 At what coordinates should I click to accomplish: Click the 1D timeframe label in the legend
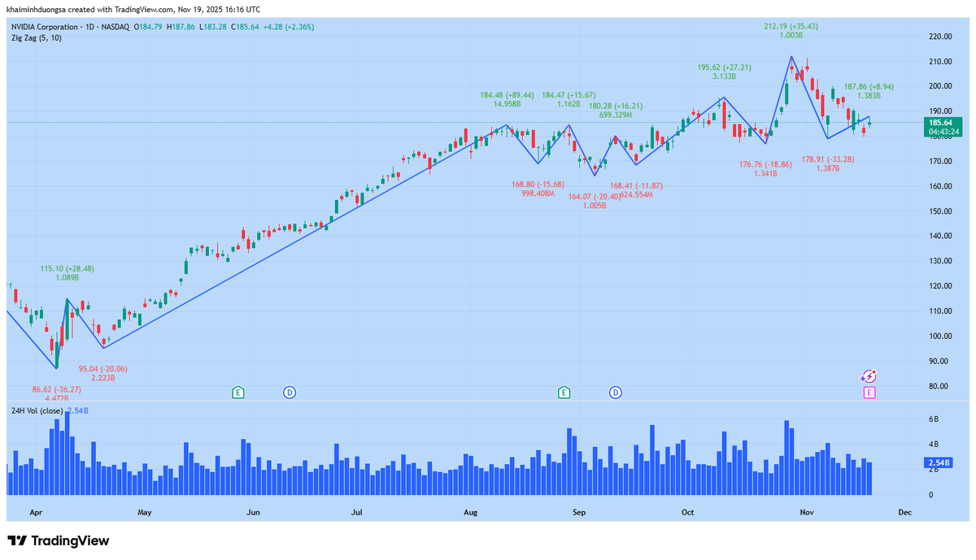[x=92, y=27]
